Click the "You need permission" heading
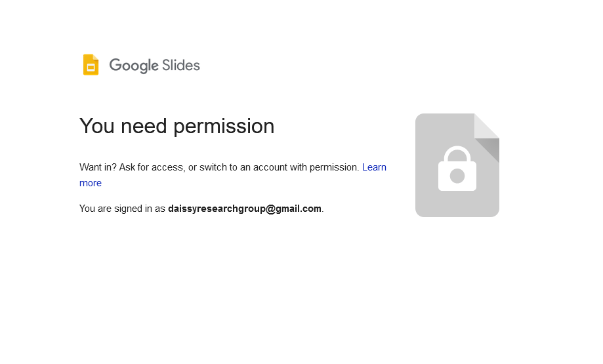 [177, 126]
